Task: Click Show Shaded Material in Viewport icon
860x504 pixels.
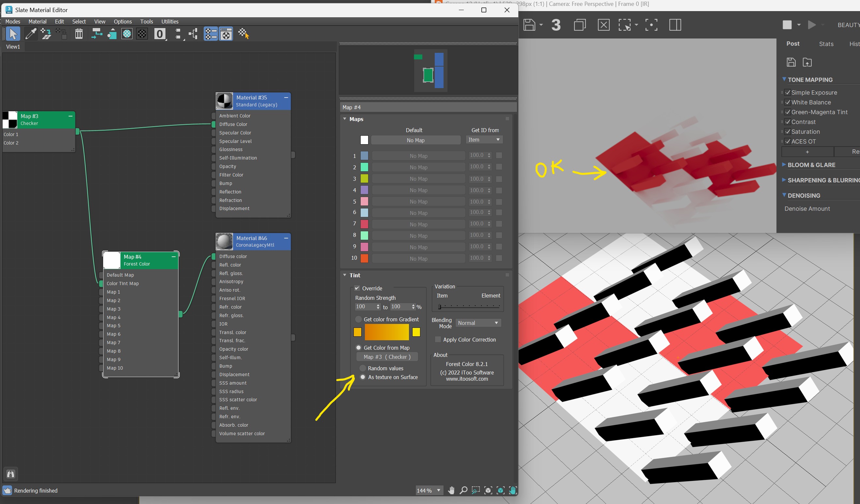Action: 127,34
